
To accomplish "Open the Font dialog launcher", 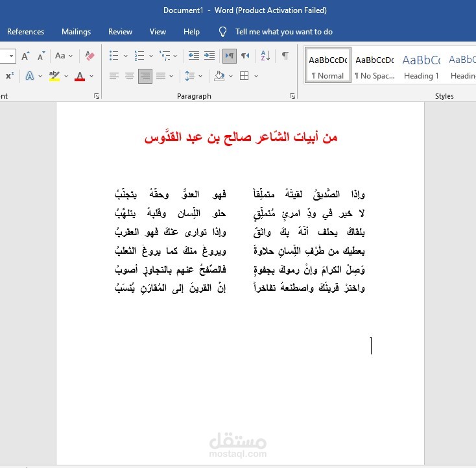I will point(97,96).
